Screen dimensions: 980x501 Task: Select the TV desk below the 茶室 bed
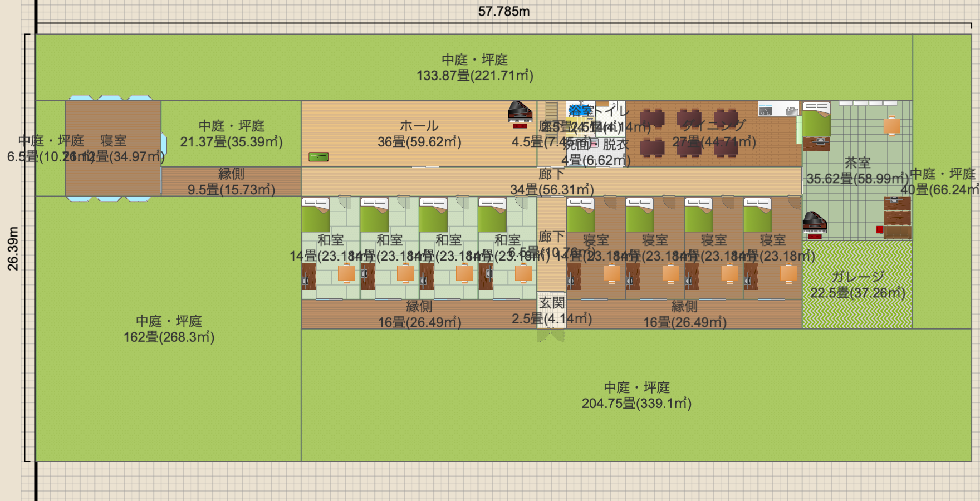[816, 144]
